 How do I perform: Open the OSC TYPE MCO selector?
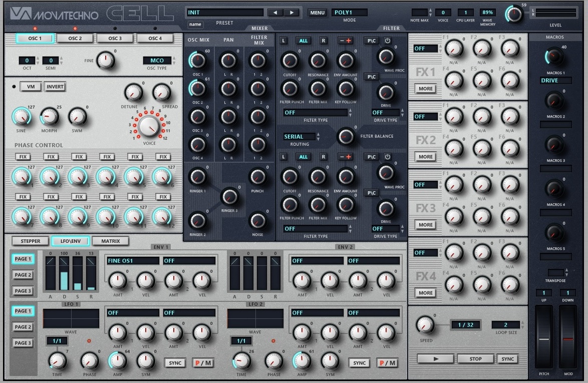[157, 61]
